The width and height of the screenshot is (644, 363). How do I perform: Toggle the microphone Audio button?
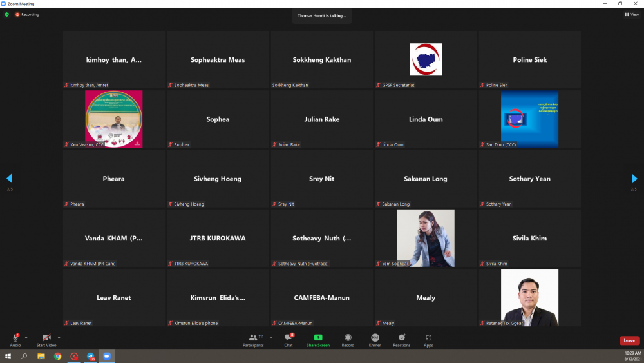coord(15,338)
